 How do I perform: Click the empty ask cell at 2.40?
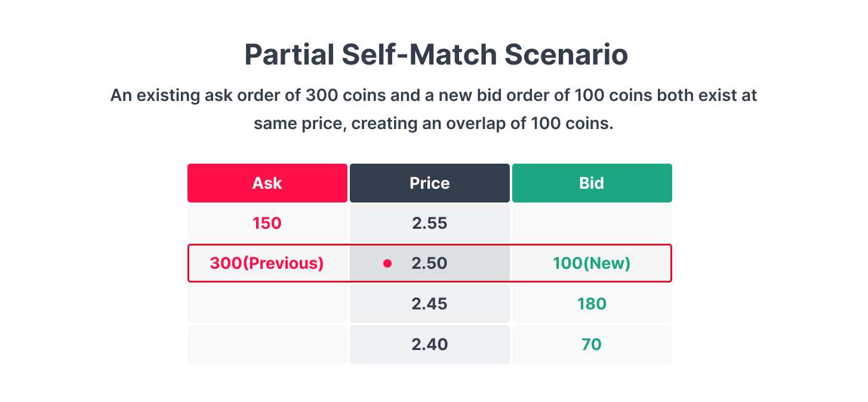pyautogui.click(x=267, y=345)
